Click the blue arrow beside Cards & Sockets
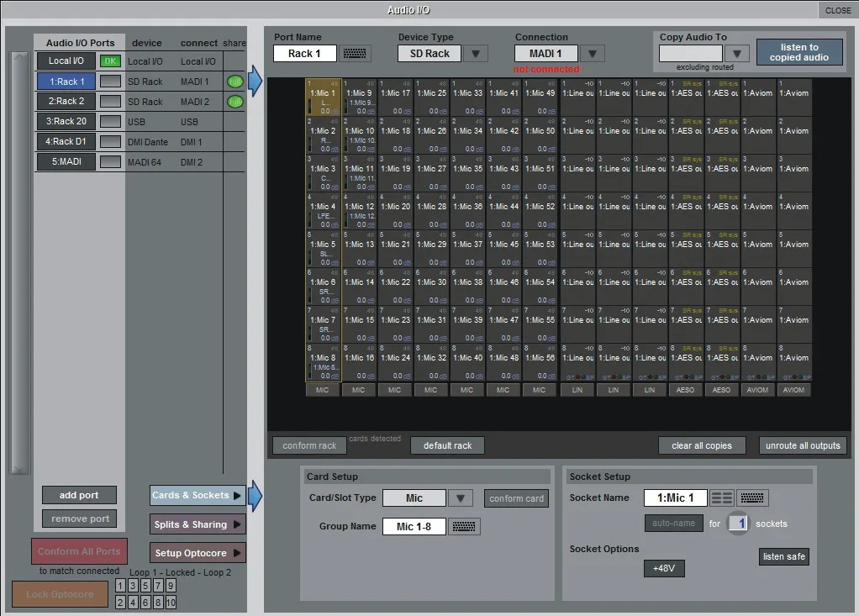This screenshot has height=616, width=859. (x=256, y=496)
